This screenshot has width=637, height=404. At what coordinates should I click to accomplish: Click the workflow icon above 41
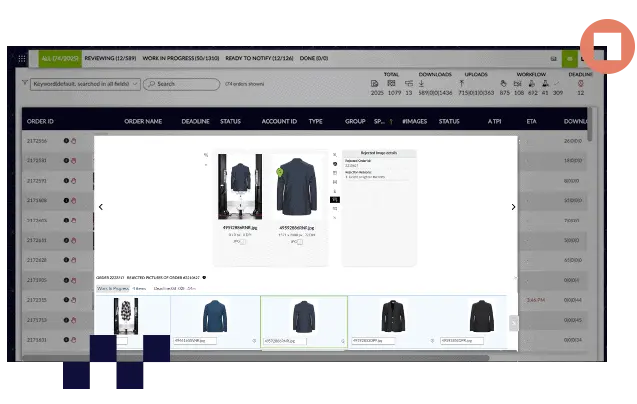(545, 83)
